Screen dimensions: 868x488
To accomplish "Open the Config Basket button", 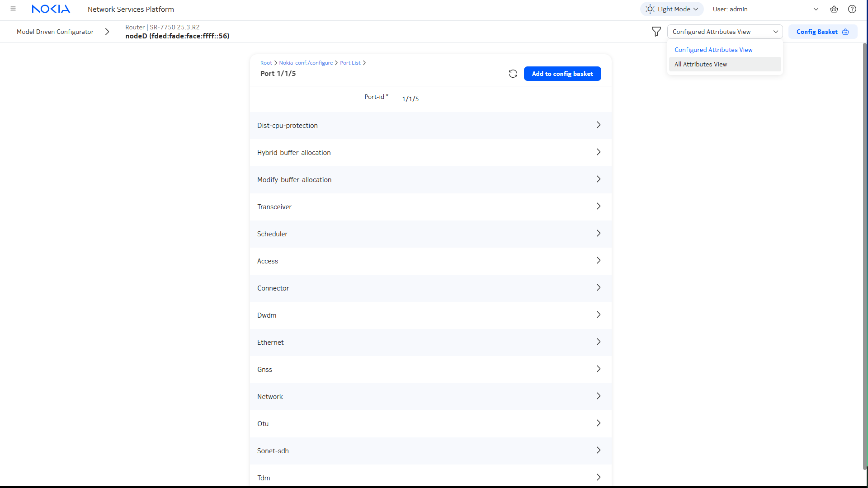I will 822,32.
